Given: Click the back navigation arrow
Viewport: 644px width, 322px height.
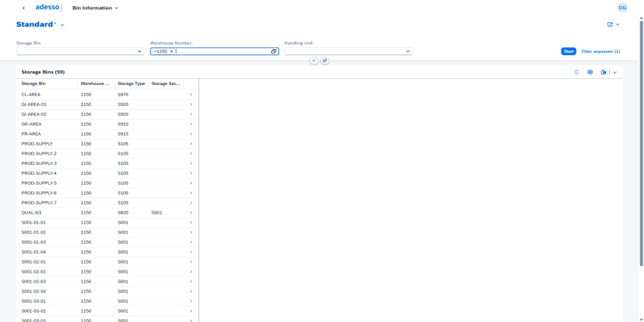Looking at the screenshot, I should tap(23, 8).
